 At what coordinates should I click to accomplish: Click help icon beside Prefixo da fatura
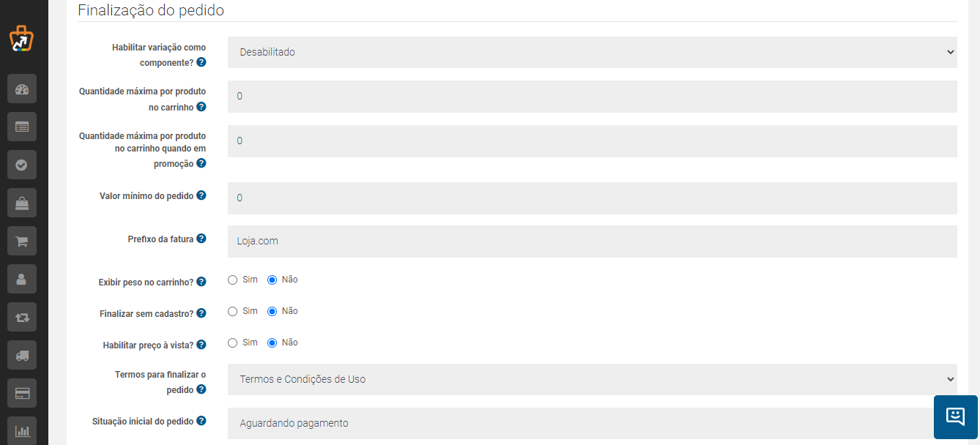(201, 239)
